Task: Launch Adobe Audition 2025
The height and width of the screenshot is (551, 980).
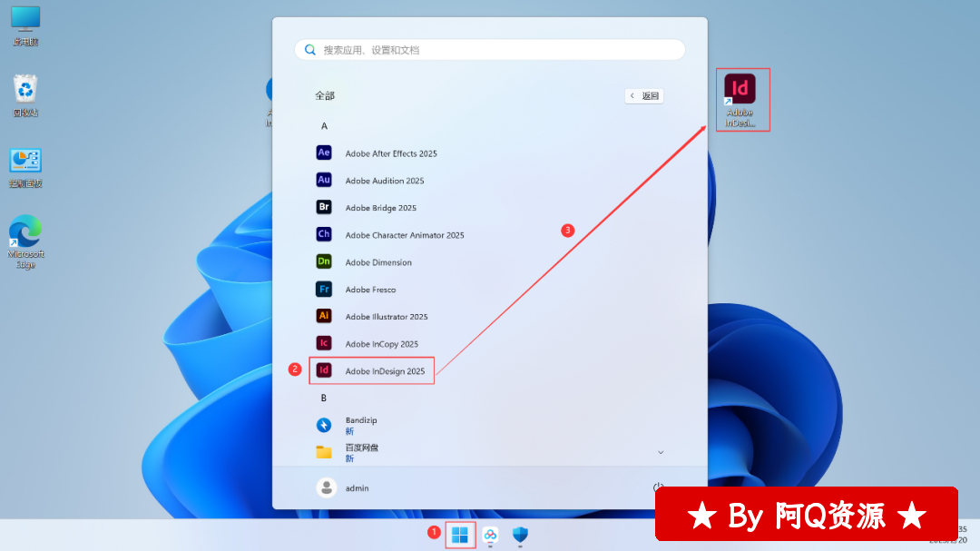Action: (370, 180)
